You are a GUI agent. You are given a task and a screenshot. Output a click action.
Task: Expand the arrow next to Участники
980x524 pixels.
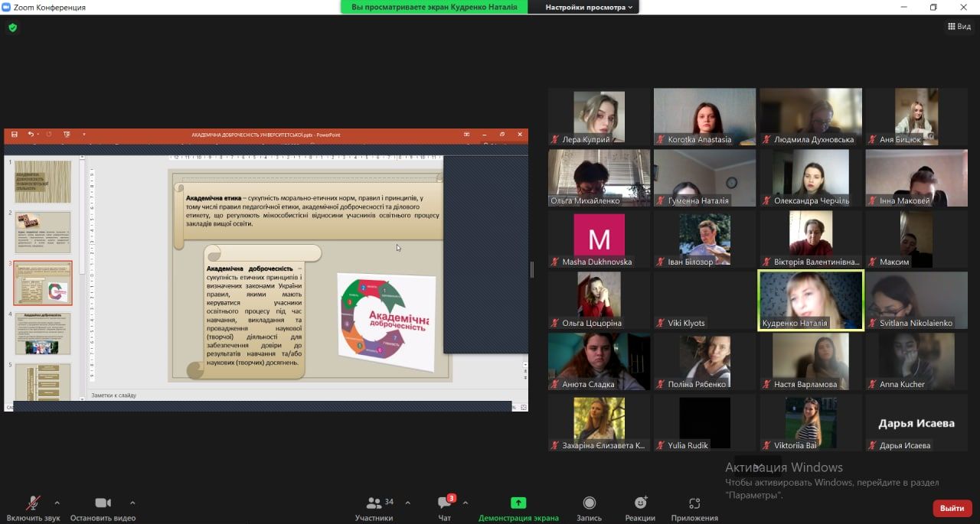tap(407, 503)
